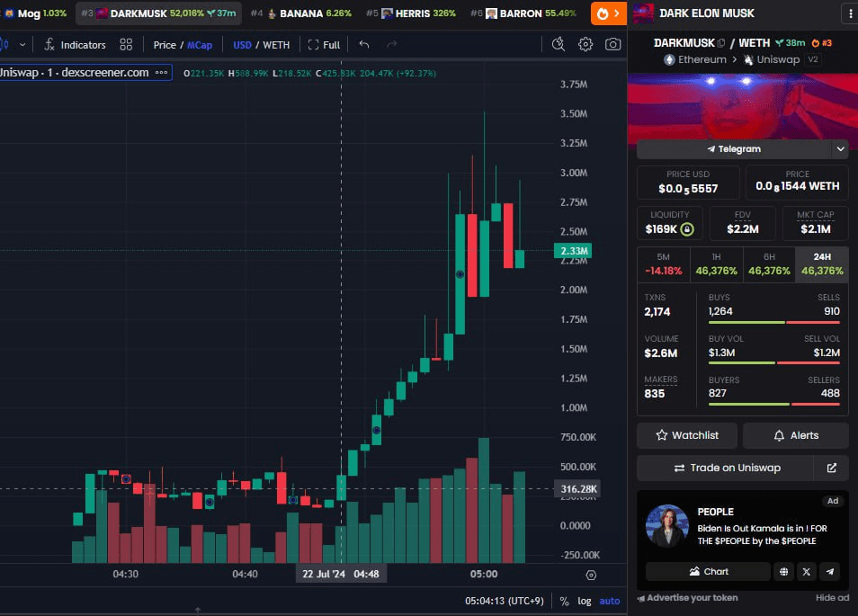
Task: Open the three-dot menu in chart legend
Action: tap(161, 72)
